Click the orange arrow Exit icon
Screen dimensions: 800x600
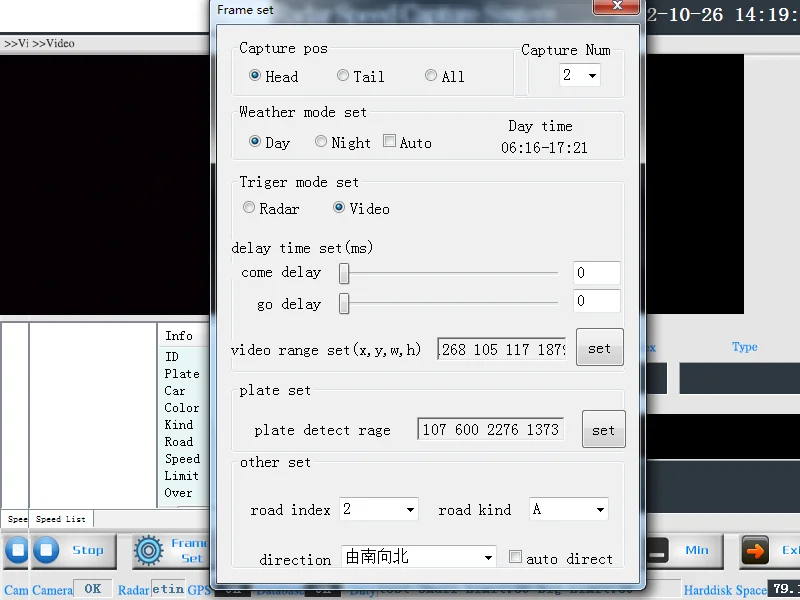[x=754, y=550]
